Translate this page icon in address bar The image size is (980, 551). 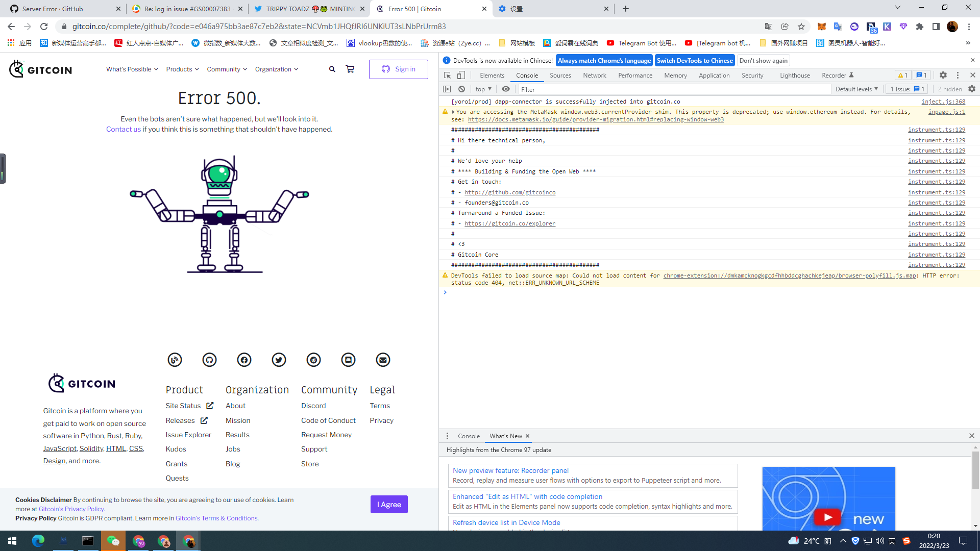(x=769, y=27)
